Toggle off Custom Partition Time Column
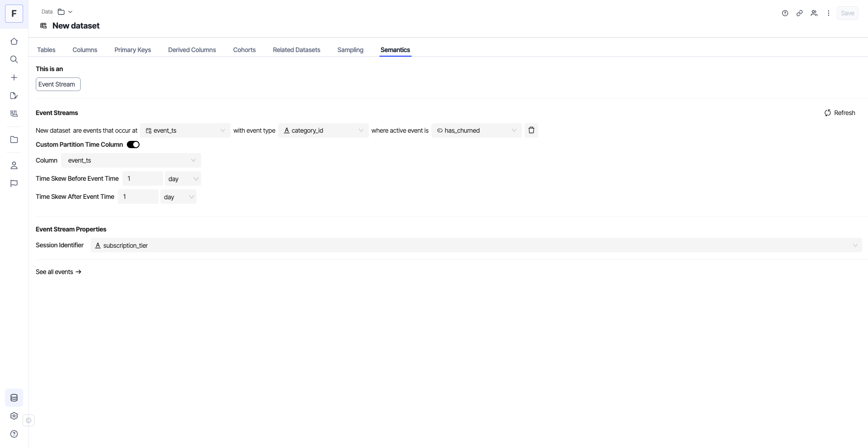The width and height of the screenshot is (868, 448). 133,145
